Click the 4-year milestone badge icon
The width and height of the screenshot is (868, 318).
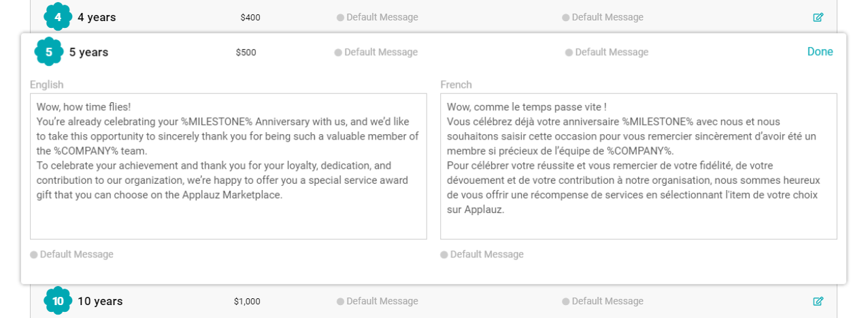[x=58, y=17]
